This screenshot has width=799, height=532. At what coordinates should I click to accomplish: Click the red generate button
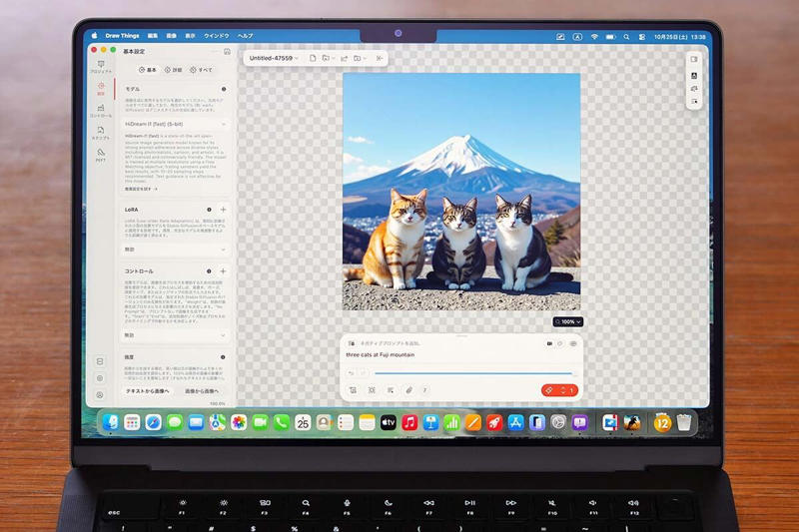pyautogui.click(x=559, y=390)
